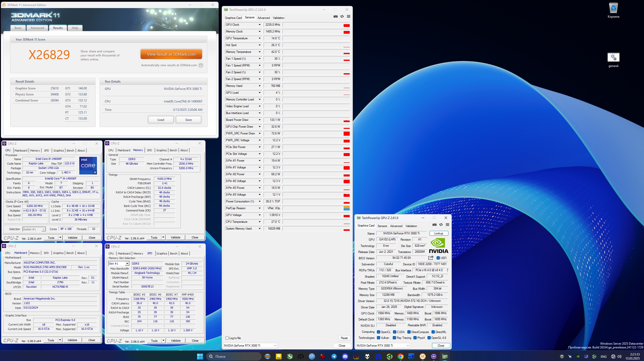Click the CPU-Z taskbar icon
The image size is (644, 361).
(434, 356)
